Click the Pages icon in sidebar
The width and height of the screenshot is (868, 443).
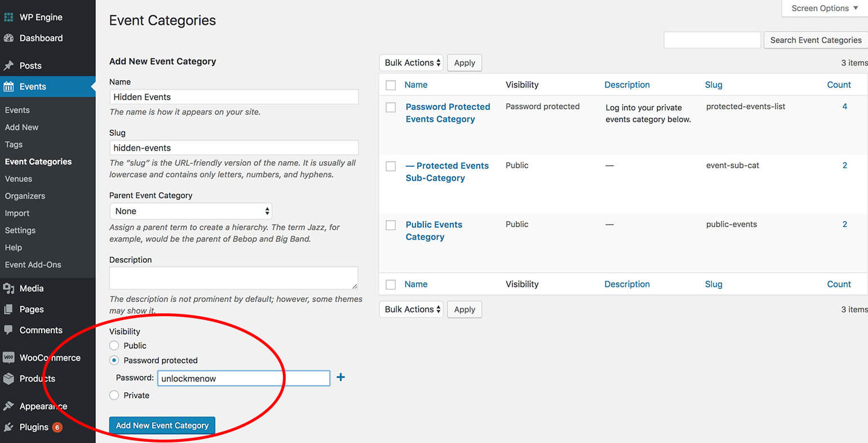8,309
